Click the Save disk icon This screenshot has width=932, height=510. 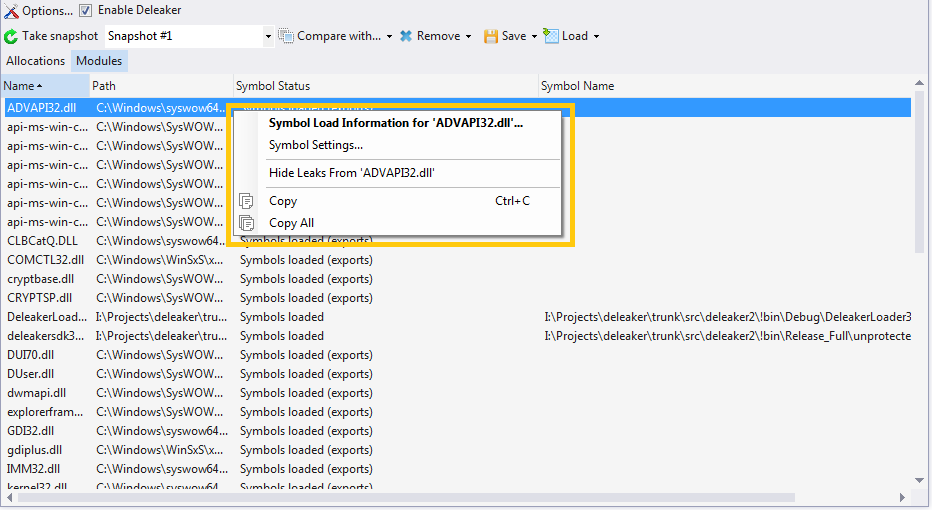[x=490, y=36]
